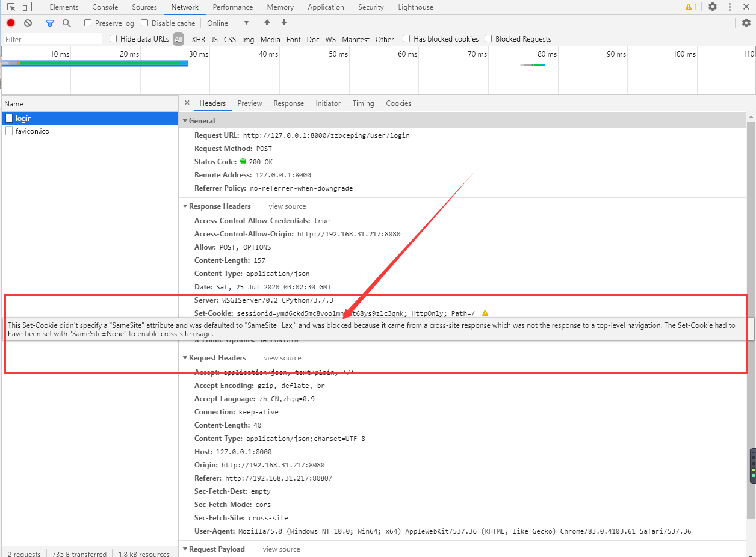Activate the inspect element picker icon
This screenshot has width=756, height=557.
click(x=11, y=7)
